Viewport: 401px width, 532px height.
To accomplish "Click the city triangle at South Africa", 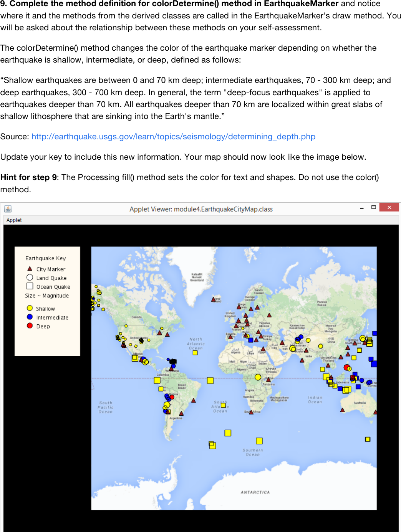I will tap(251, 412).
